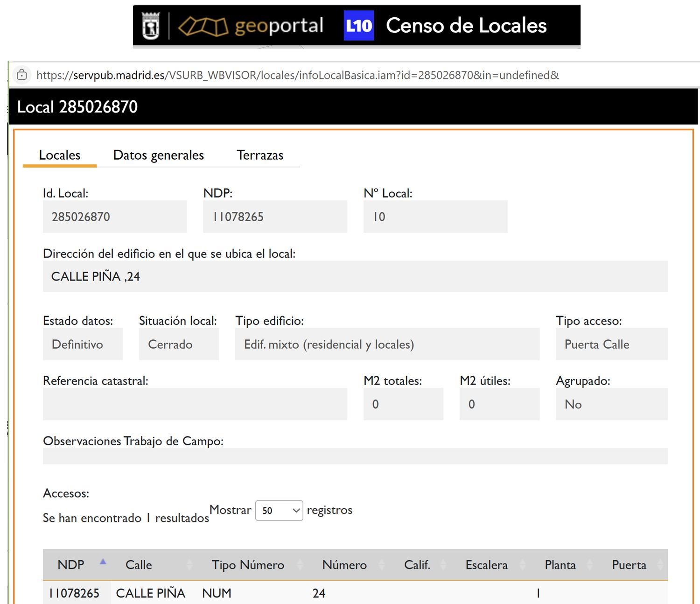
Task: Switch to the Locales tab
Action: point(60,155)
